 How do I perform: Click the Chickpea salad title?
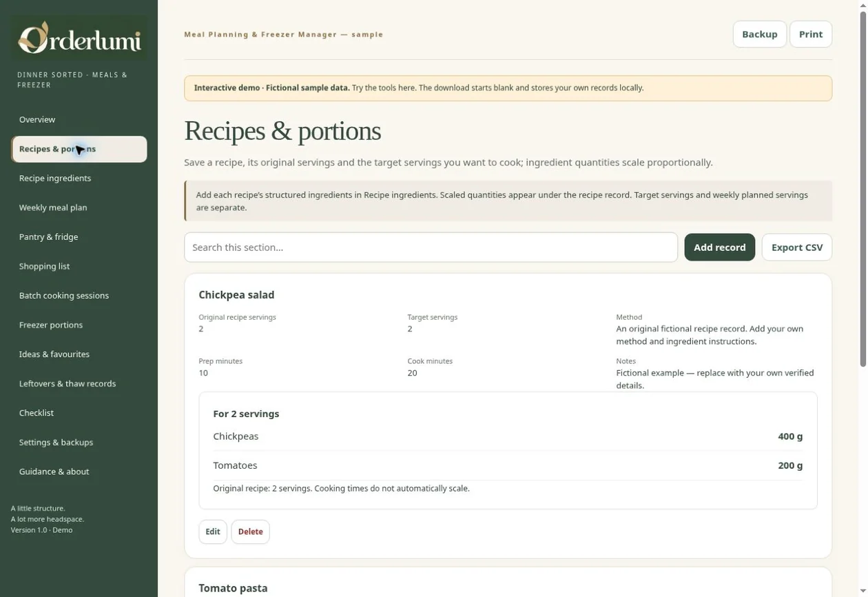click(x=236, y=295)
